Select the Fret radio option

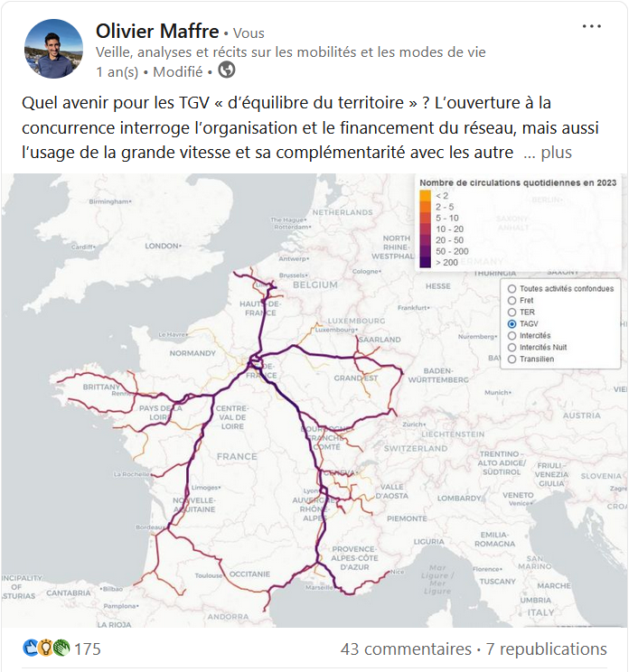pyautogui.click(x=512, y=301)
